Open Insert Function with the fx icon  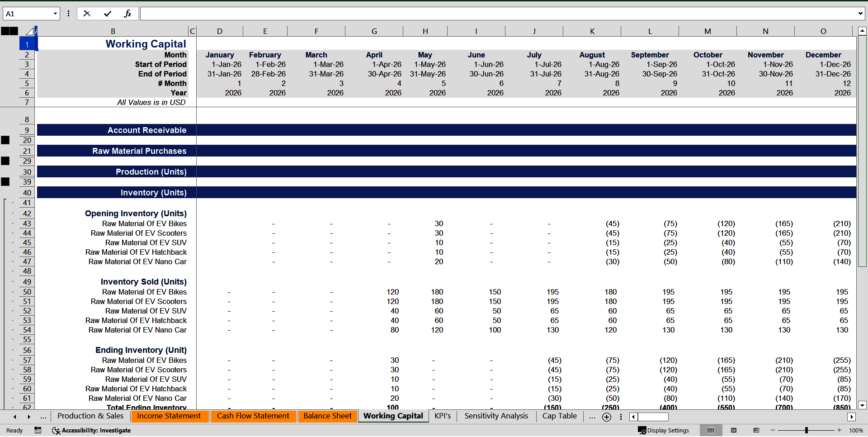tap(127, 14)
